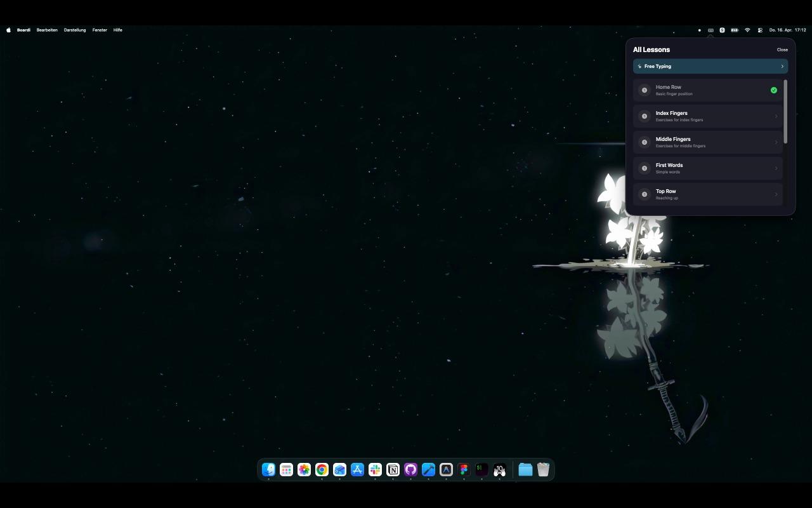Click the lessons list scrollbar
Image resolution: width=812 pixels, height=508 pixels.
(785, 112)
